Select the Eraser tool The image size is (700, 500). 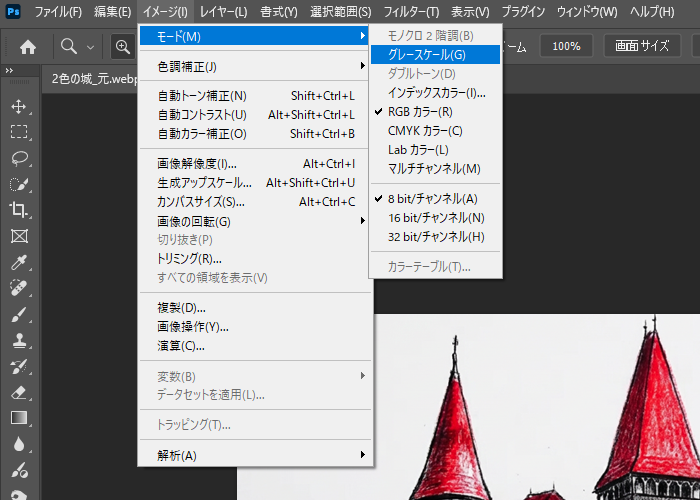tap(18, 392)
